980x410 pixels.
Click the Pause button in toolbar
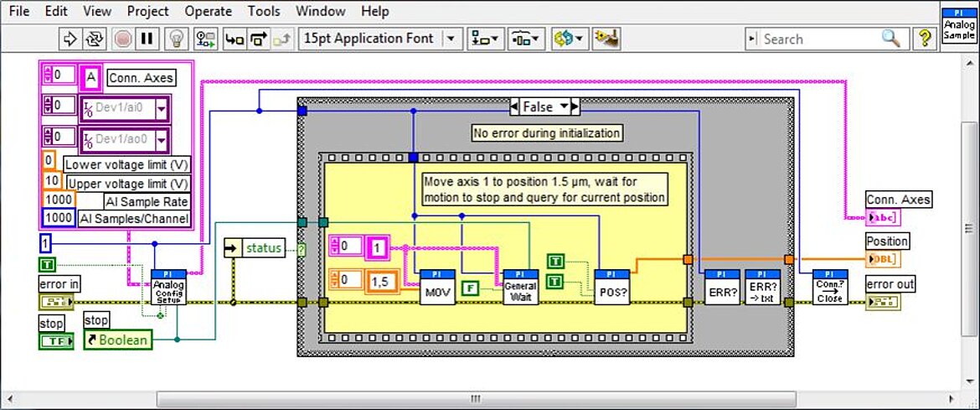(147, 39)
